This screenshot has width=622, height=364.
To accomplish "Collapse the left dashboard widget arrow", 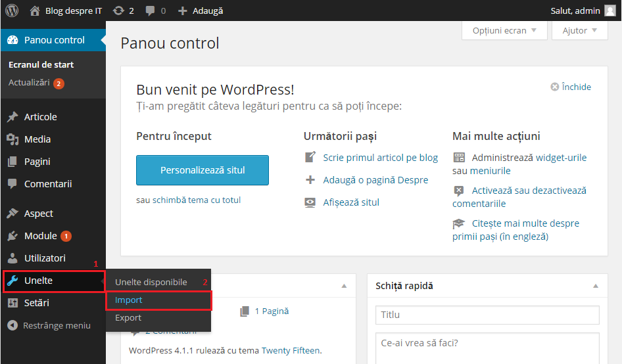I will pyautogui.click(x=344, y=286).
